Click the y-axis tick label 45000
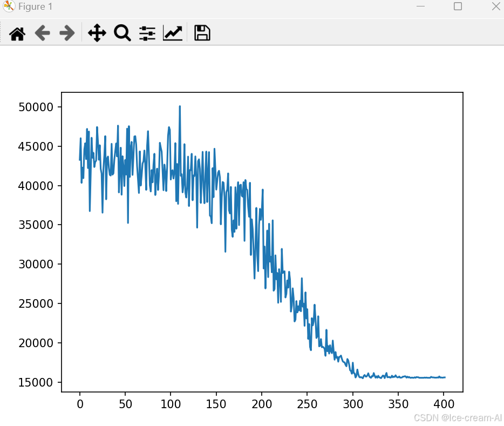 pos(36,147)
